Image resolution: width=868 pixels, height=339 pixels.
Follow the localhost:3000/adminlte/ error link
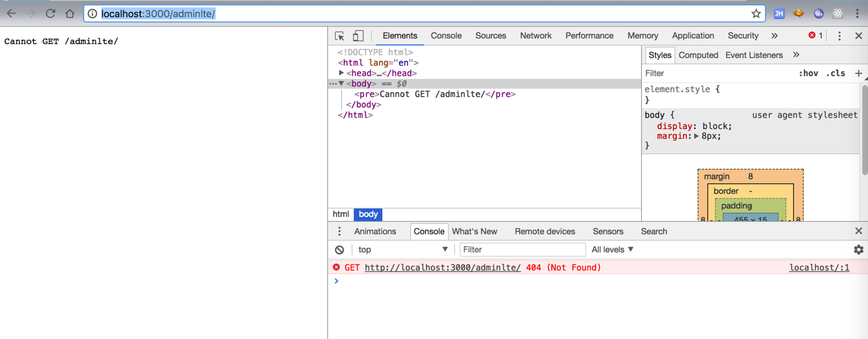[x=442, y=268]
